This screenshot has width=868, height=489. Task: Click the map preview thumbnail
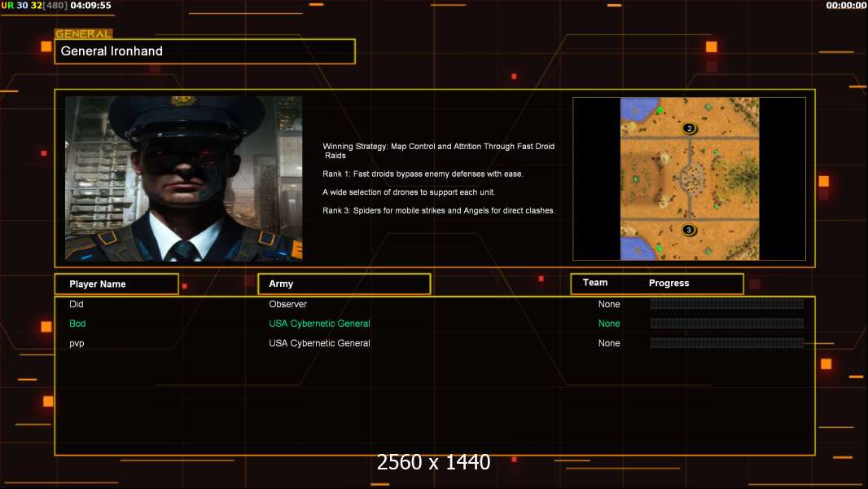(x=689, y=178)
